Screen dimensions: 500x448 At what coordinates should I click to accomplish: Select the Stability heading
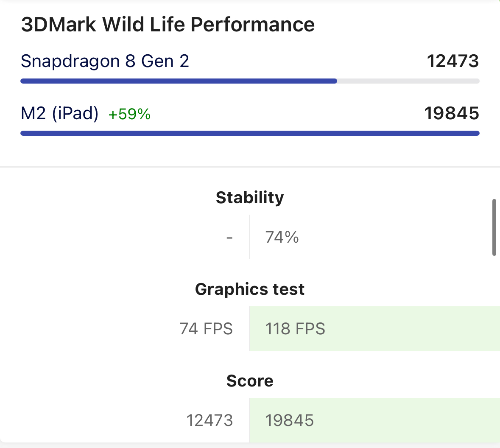click(250, 198)
